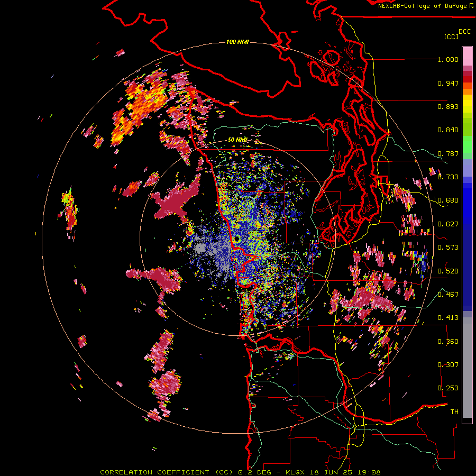The image size is (476, 476).
Task: Click the 0.307 scale value
Action: [448, 365]
